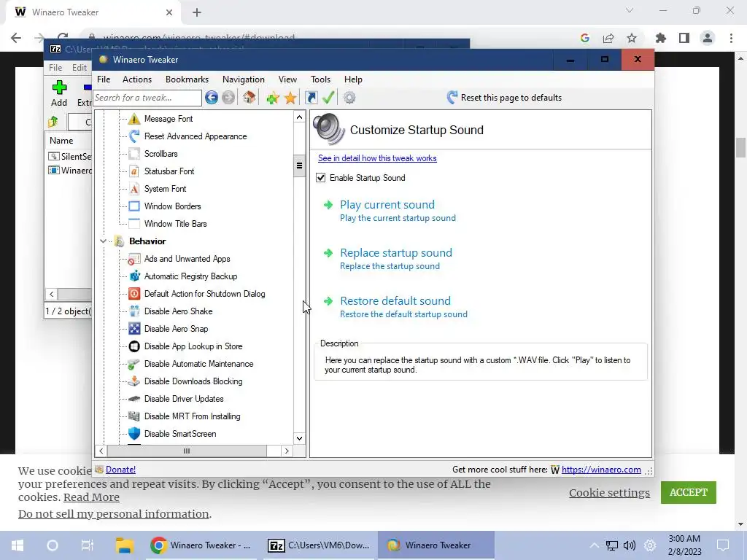Image resolution: width=747 pixels, height=560 pixels.
Task: Open the Window Title Bars tweak
Action: coord(175,224)
